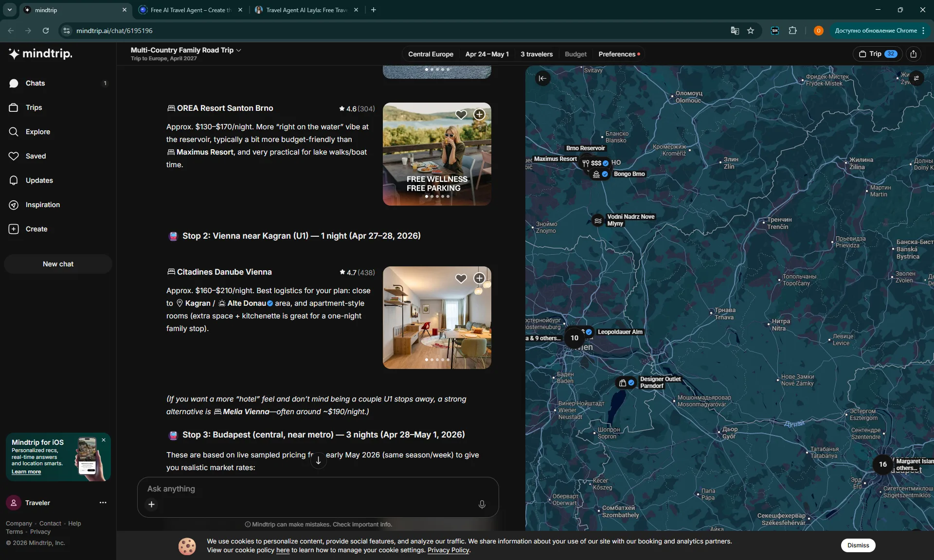
Task: Collapse the map panel arrow
Action: 542,78
